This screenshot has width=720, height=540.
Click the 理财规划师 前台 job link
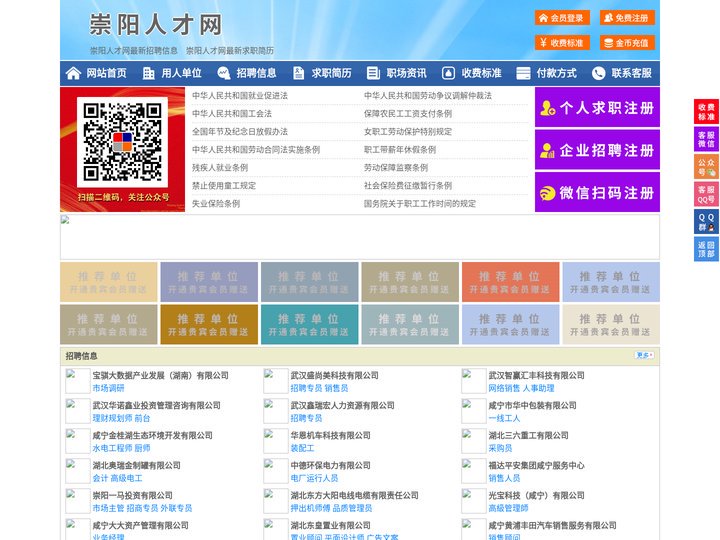(121, 418)
